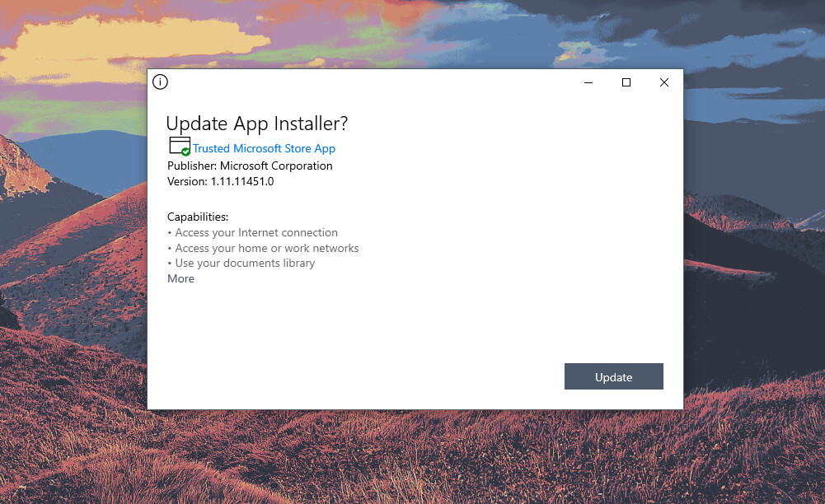The height and width of the screenshot is (504, 825).
Task: Select the 'Access your Internet connection' capability entry
Action: point(255,232)
